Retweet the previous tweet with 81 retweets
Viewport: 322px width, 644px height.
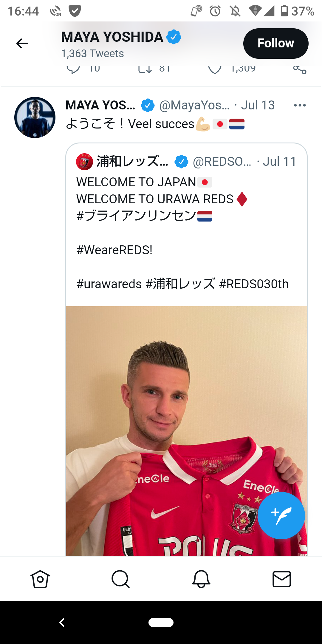145,69
